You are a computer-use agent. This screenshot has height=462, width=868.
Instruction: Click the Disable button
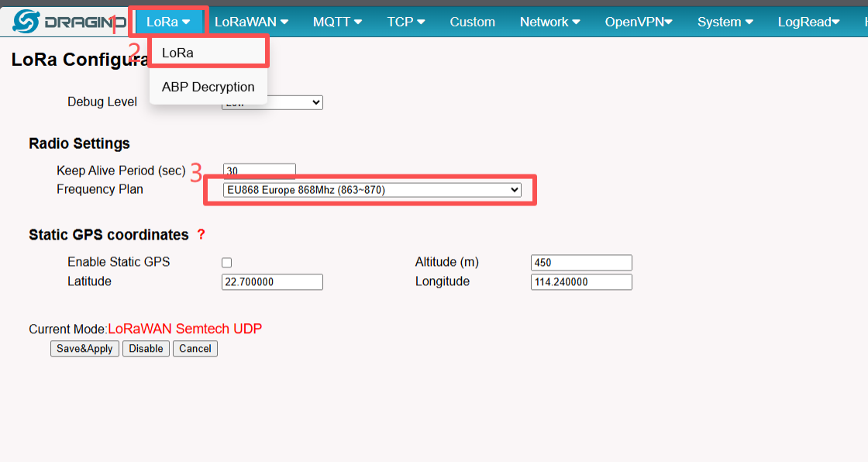click(x=146, y=349)
